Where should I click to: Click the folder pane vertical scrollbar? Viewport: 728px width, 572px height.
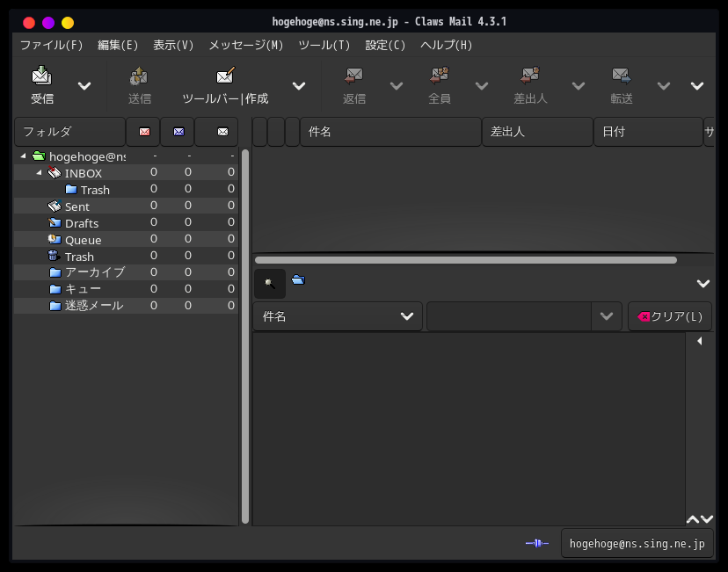pos(245,337)
